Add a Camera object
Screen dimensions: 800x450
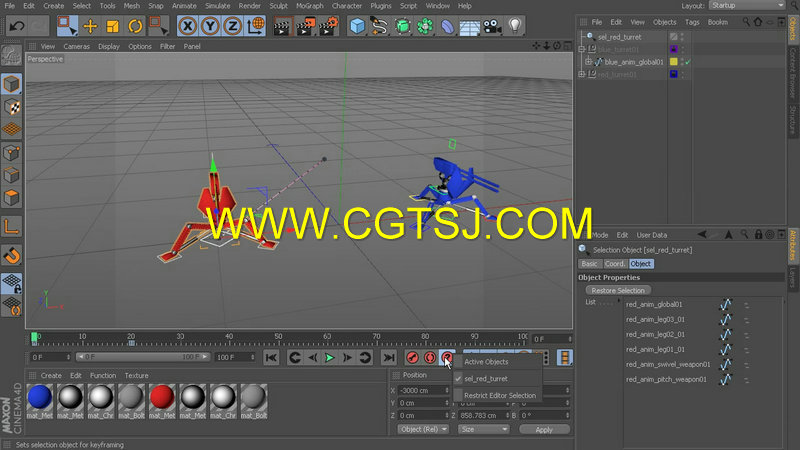[x=492, y=26]
